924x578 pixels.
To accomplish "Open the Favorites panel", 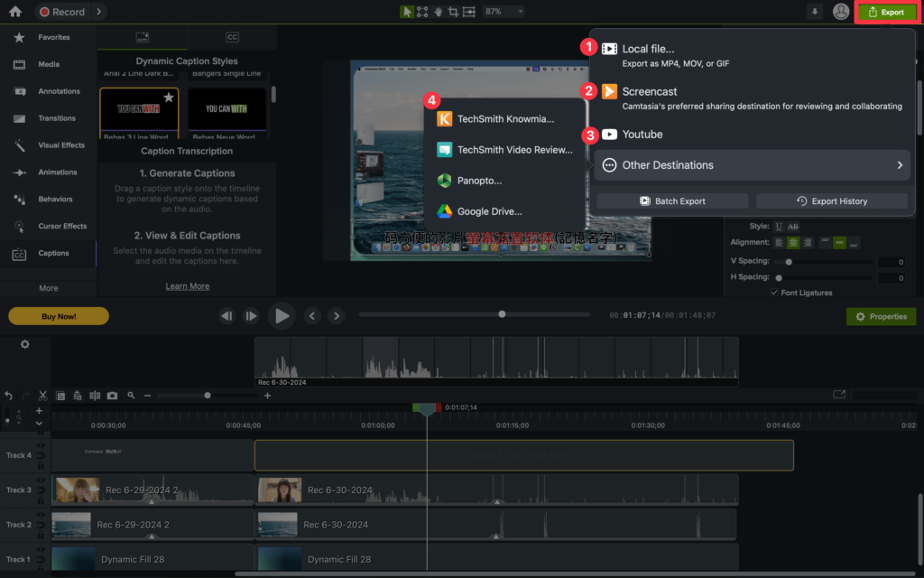I will coord(49,37).
